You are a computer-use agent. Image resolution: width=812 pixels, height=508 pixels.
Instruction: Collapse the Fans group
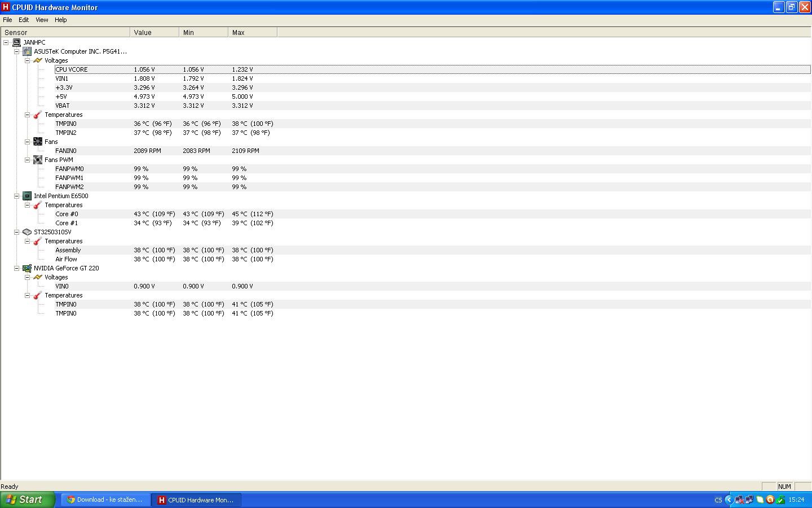pos(27,142)
